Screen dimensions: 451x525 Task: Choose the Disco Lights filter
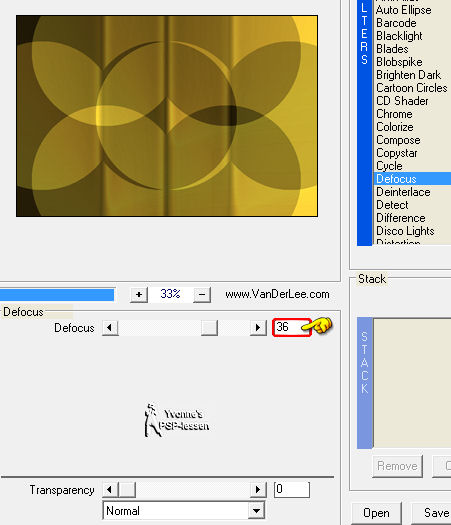[x=405, y=231]
